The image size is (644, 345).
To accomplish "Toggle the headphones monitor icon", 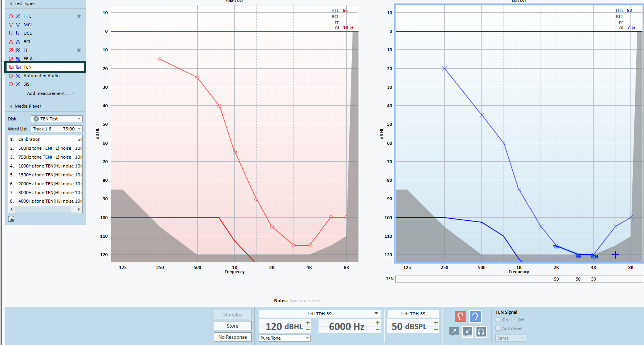I will point(481,331).
